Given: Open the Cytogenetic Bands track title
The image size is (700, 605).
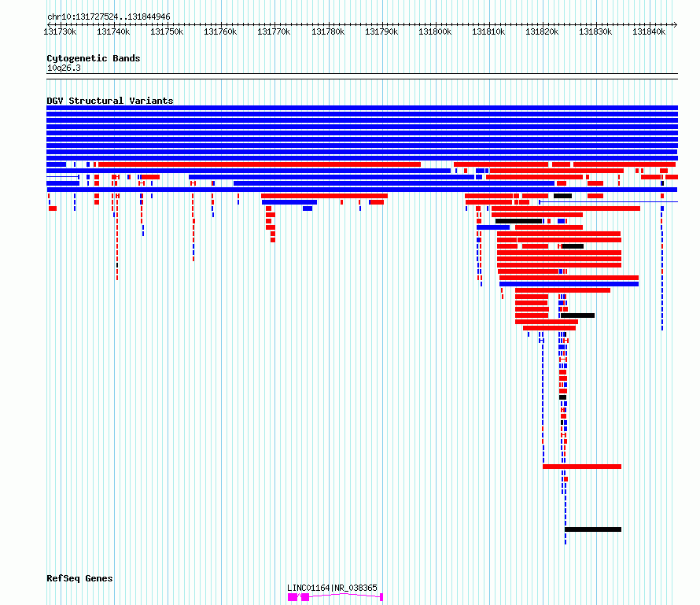Looking at the screenshot, I should [x=94, y=58].
